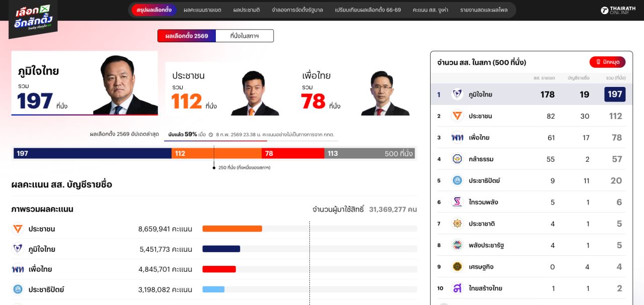Click ภูมิใจไทย party logo in seat table
The image size is (644, 305).
click(457, 94)
